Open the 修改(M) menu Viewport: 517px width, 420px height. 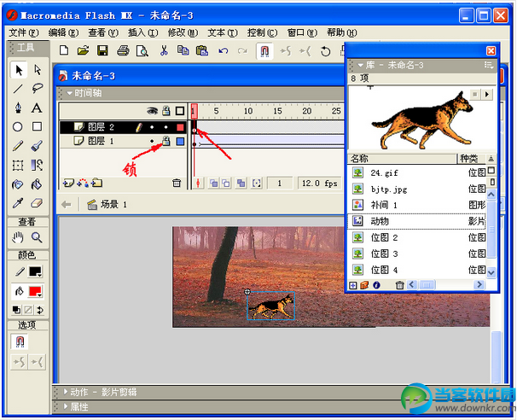click(x=183, y=32)
